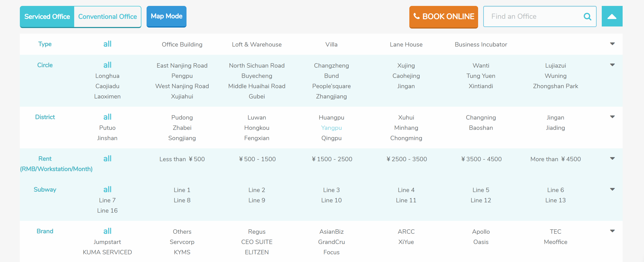Click the BOOK ONLINE button
The width and height of the screenshot is (644, 262).
tap(444, 17)
